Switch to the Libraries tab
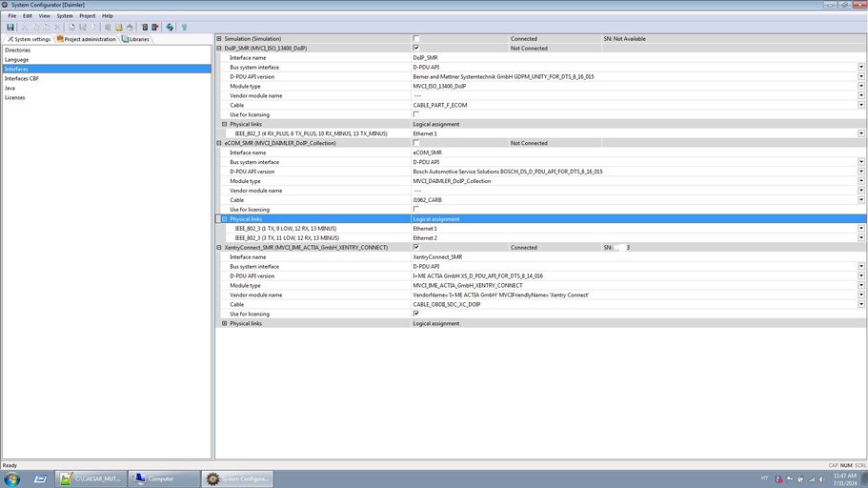The image size is (868, 488). click(x=135, y=39)
